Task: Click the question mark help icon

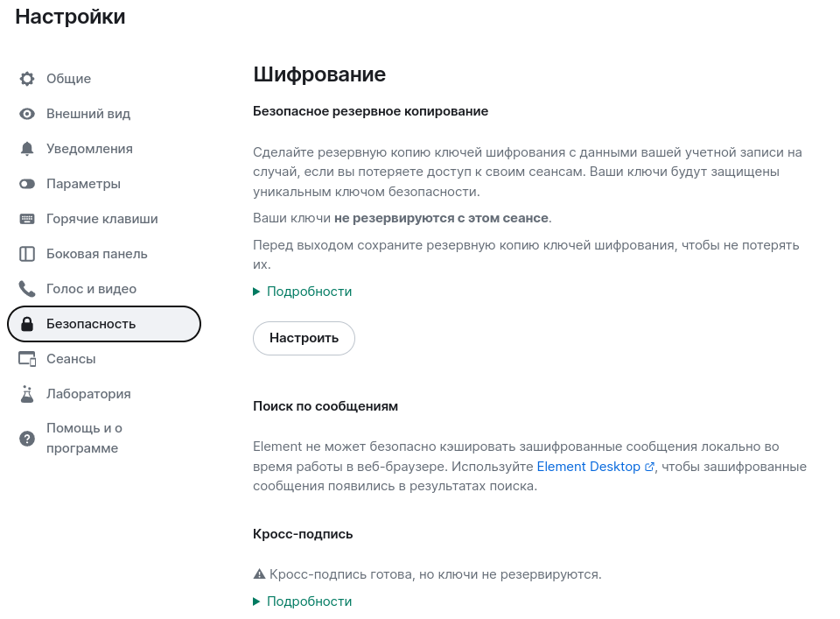Action: [27, 439]
